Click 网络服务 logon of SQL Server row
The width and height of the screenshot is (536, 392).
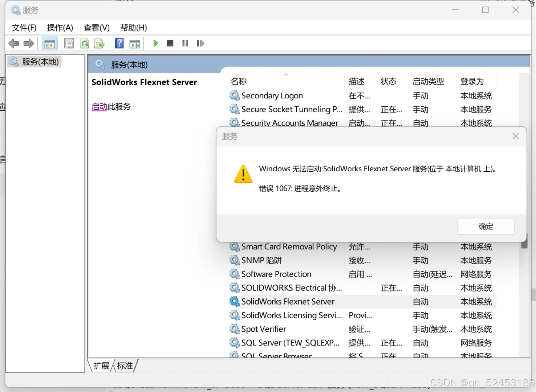(476, 343)
